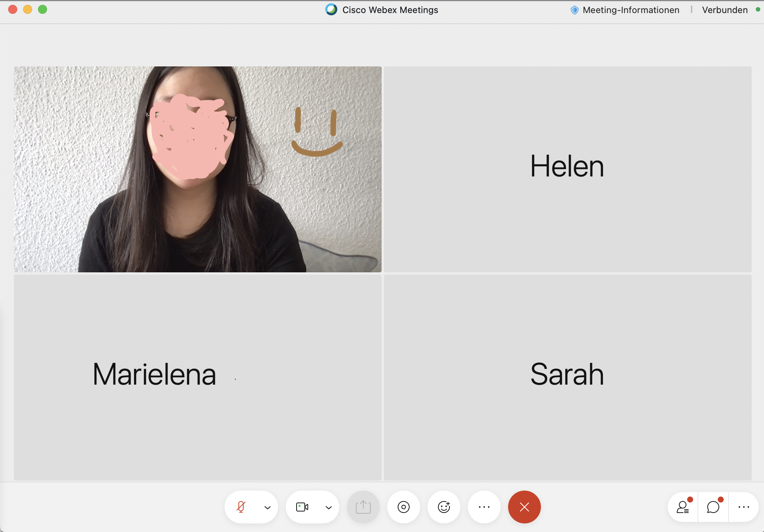The image size is (764, 532).
Task: Open audio options dropdown arrow
Action: click(267, 507)
